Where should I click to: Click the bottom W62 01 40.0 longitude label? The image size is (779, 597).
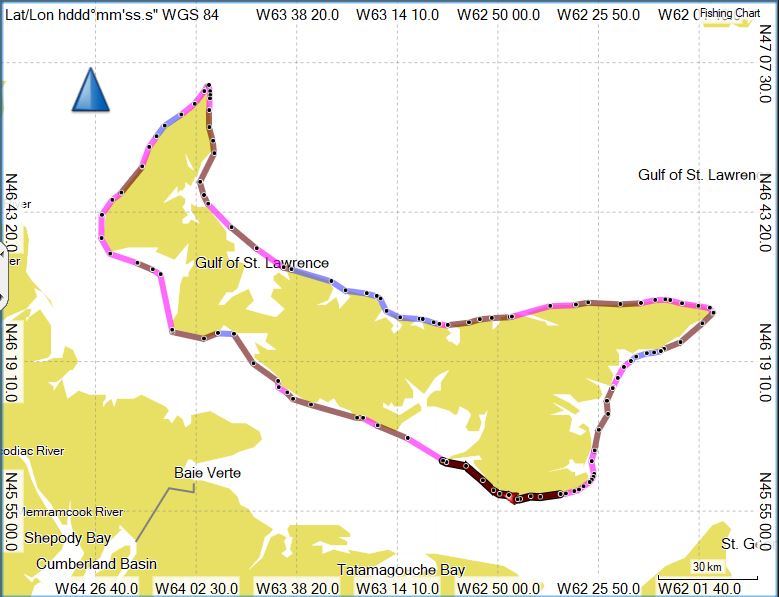[x=699, y=588]
